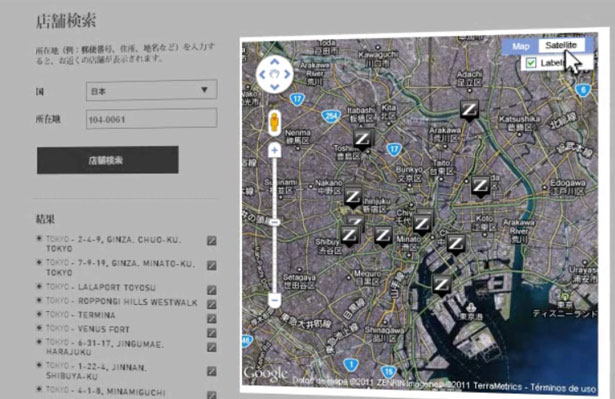The width and height of the screenshot is (615, 399).
Task: Click the location field containing 104-0061
Action: 151,119
